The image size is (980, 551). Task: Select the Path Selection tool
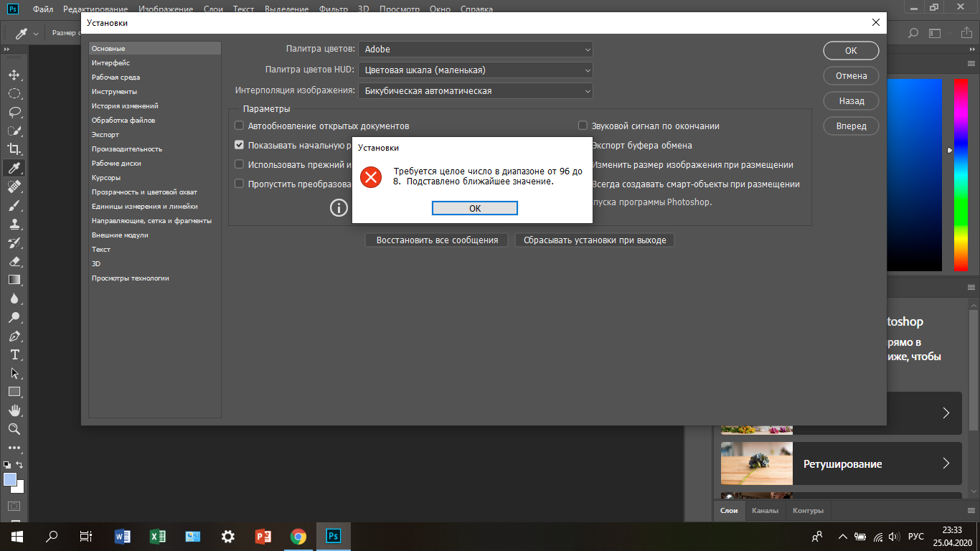click(14, 373)
